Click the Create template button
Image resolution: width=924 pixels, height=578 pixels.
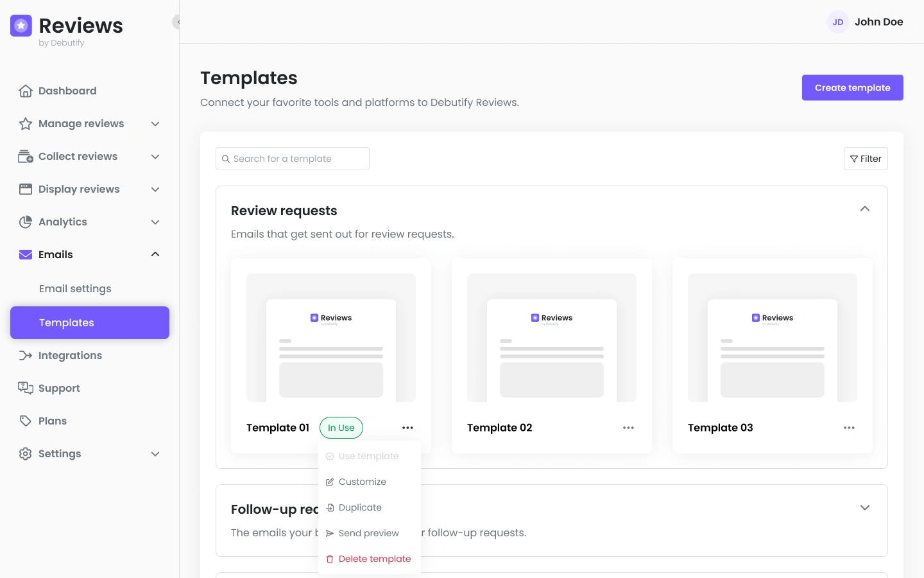(x=853, y=88)
